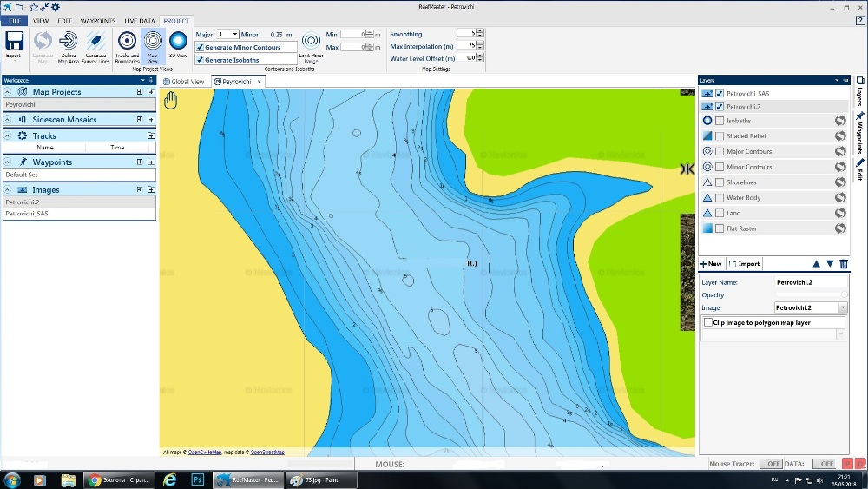868x489 pixels.
Task: Open the WAYPOINTS ribbon tab
Action: coord(97,21)
